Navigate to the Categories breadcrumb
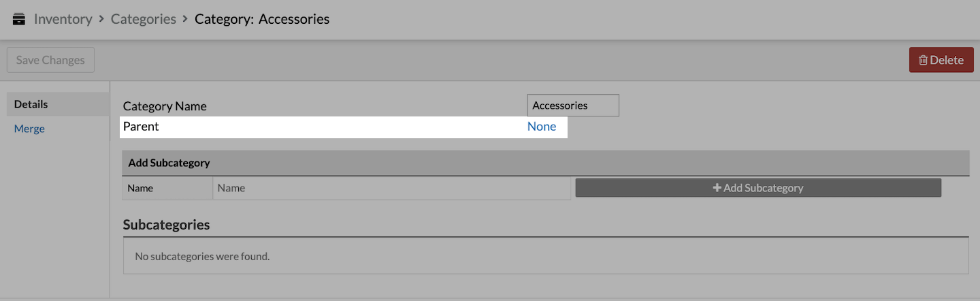 coord(143,19)
